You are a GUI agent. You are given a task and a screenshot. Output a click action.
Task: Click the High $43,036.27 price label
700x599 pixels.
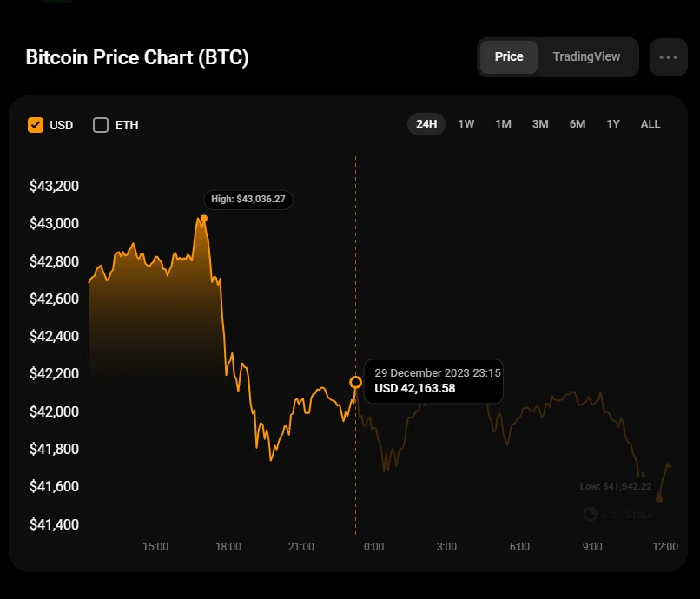[248, 199]
